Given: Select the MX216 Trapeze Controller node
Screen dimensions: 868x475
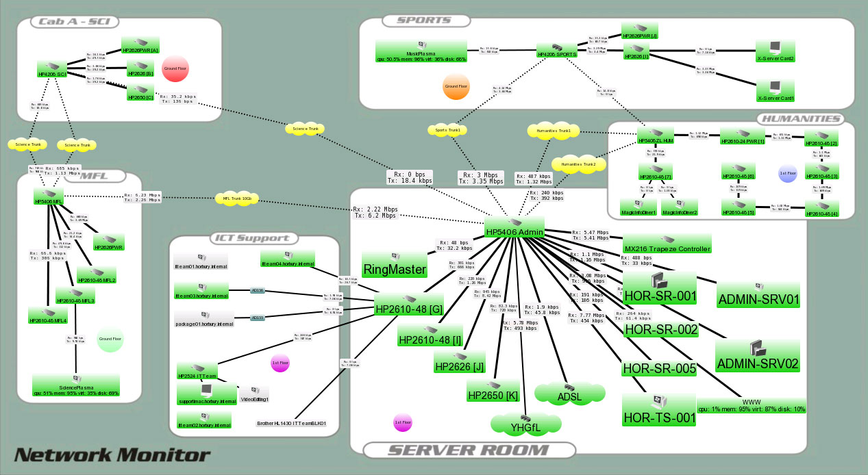Looking at the screenshot, I should coord(667,243).
